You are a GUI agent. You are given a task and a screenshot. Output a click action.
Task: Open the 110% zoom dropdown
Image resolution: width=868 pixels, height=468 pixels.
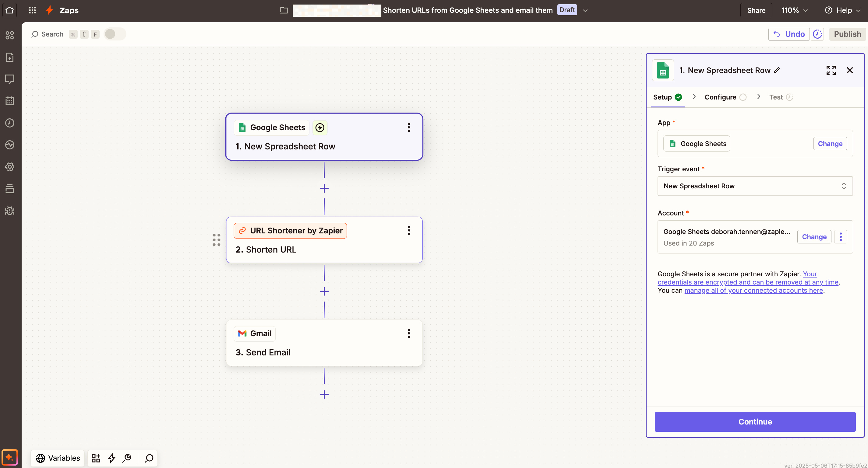click(x=794, y=10)
